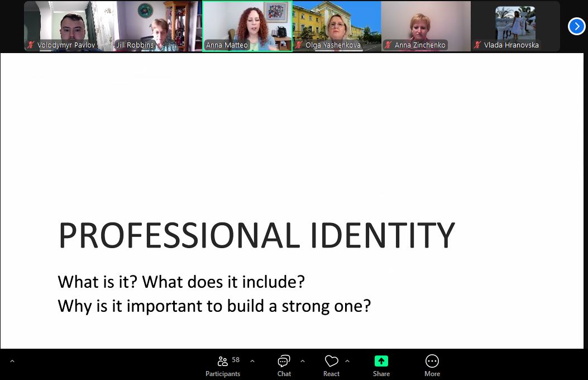Expand the caret at toolbar's far left
This screenshot has height=380, width=588.
tap(12, 362)
